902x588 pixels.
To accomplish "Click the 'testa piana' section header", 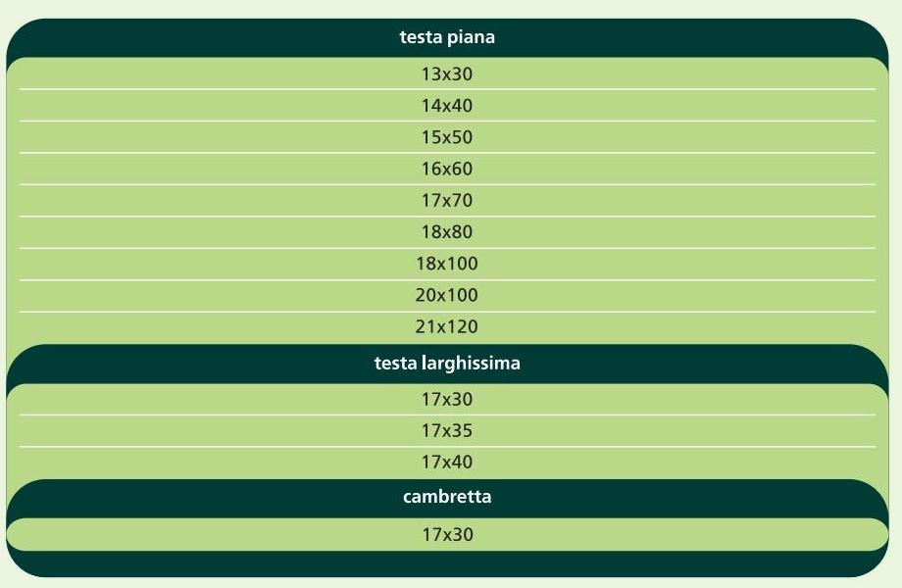I will click(447, 38).
